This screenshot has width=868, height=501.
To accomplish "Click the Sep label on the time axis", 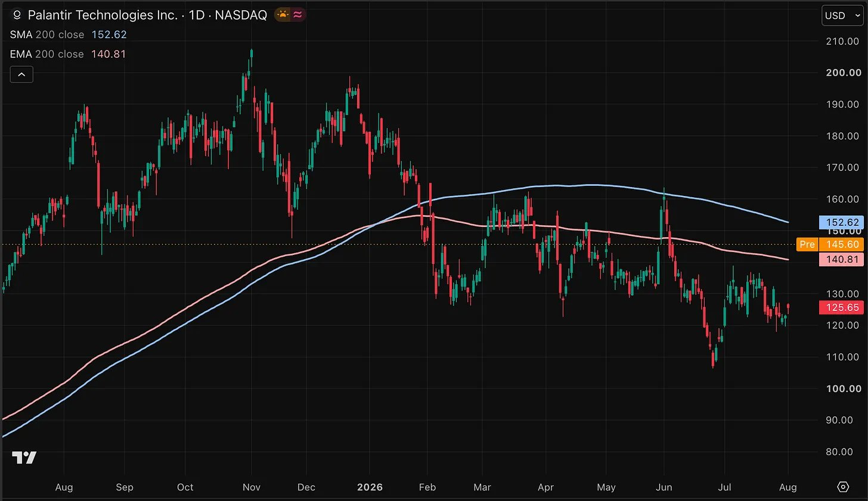I will pyautogui.click(x=125, y=487).
